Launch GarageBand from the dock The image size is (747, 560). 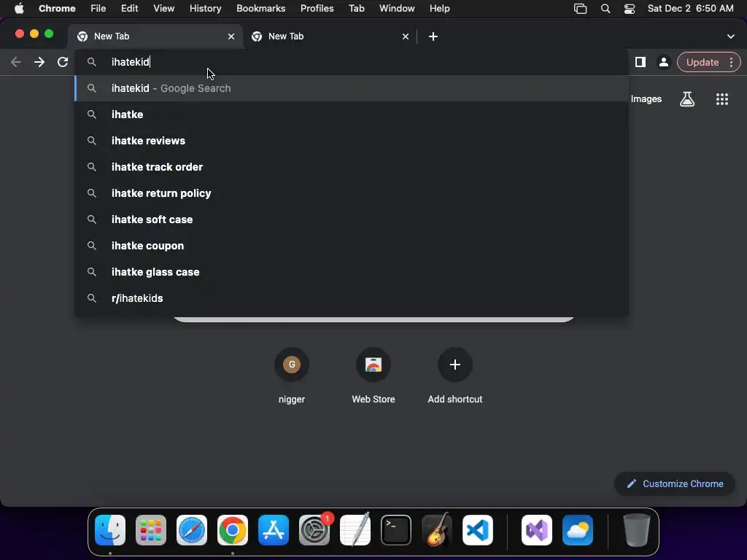(x=436, y=530)
